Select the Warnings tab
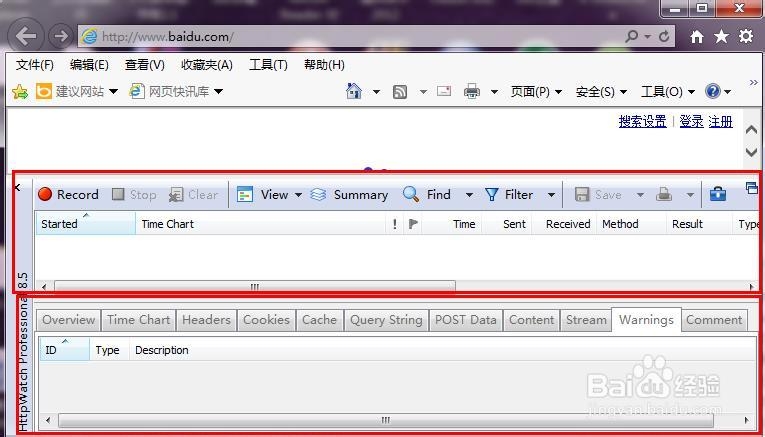Viewport: 765px width, 437px height. [x=646, y=319]
